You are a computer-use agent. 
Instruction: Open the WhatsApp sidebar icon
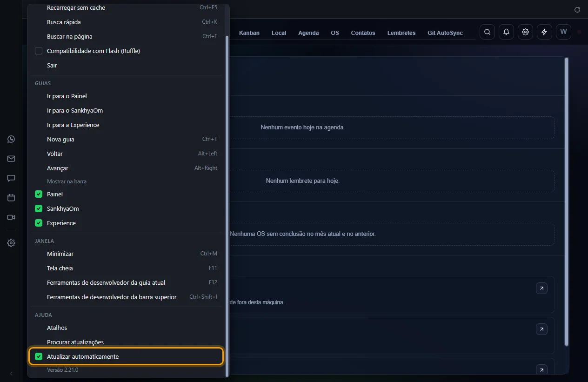click(x=11, y=139)
